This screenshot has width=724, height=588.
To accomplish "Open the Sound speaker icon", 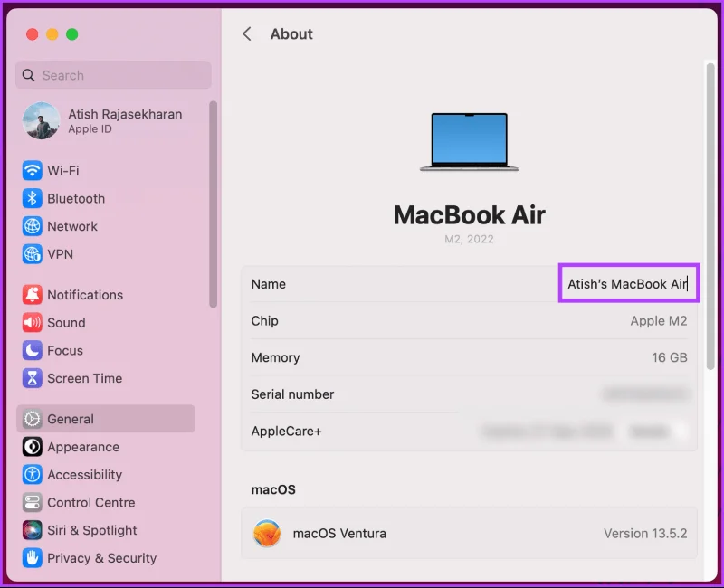I will pyautogui.click(x=32, y=323).
